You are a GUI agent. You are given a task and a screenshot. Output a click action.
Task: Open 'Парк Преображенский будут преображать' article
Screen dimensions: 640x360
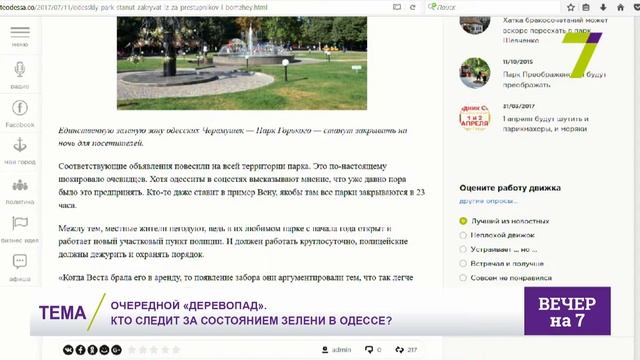tap(554, 80)
